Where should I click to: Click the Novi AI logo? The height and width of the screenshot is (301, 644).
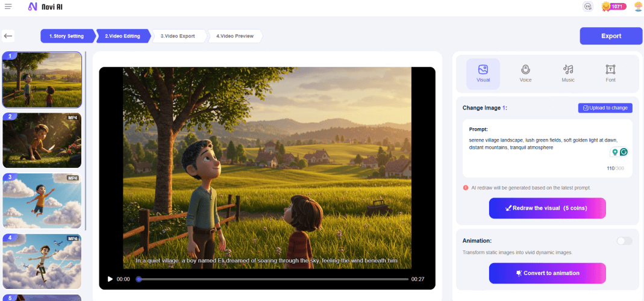click(45, 7)
